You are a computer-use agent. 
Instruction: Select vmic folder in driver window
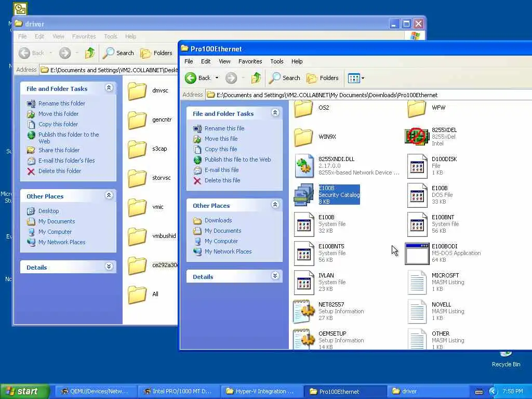click(146, 207)
